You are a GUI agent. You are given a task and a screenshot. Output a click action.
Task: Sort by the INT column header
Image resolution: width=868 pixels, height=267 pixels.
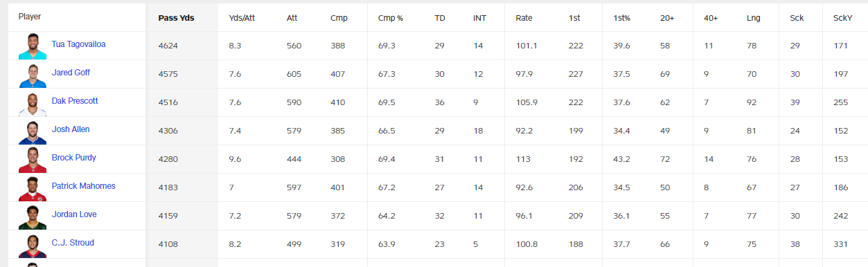pyautogui.click(x=479, y=18)
